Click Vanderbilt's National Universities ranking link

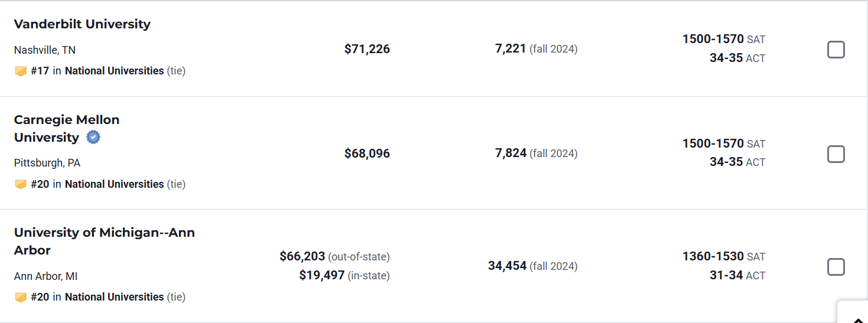pyautogui.click(x=114, y=71)
